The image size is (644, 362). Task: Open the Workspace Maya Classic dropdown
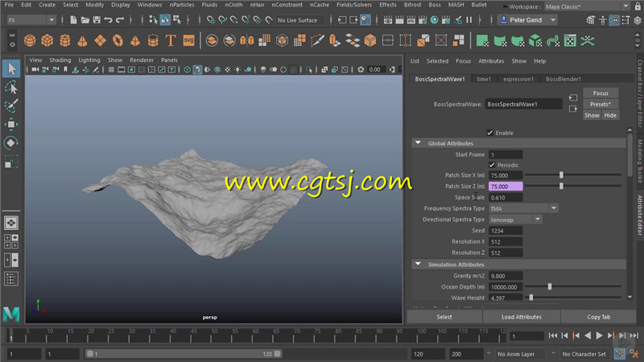[x=587, y=6]
